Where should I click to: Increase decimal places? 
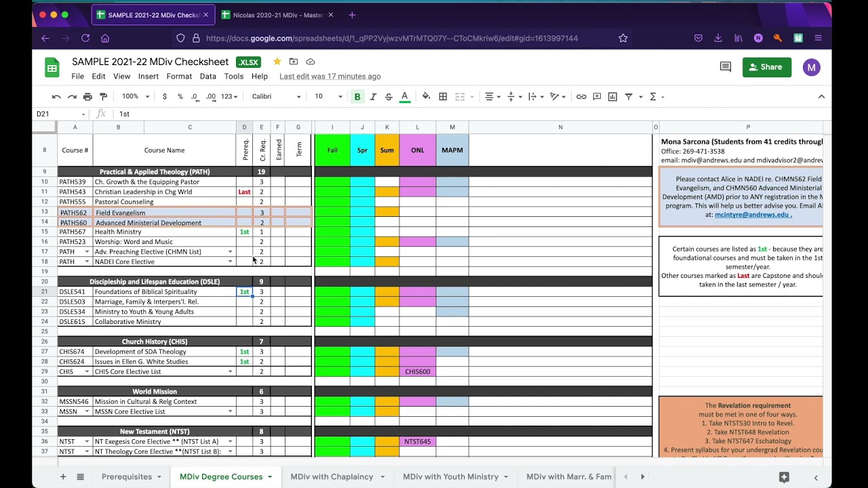pyautogui.click(x=211, y=97)
